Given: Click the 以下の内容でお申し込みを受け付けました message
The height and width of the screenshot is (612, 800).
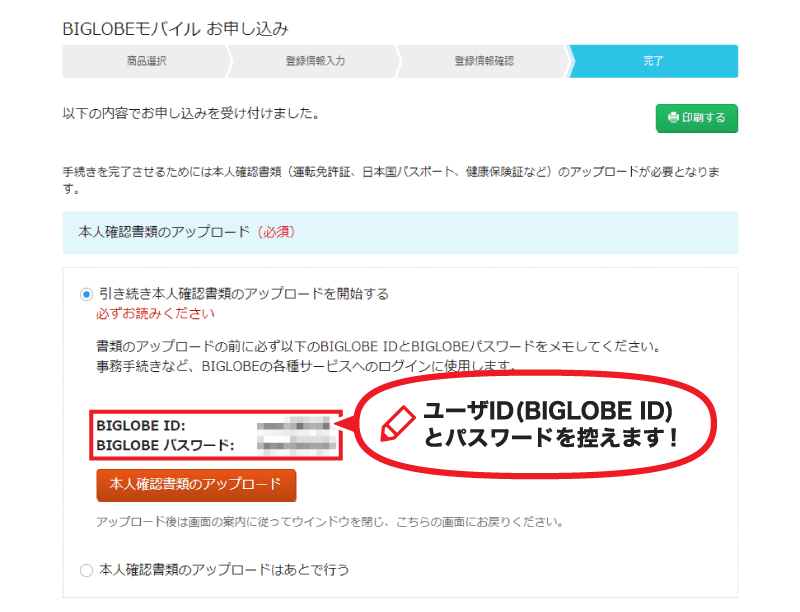Looking at the screenshot, I should pyautogui.click(x=191, y=113).
